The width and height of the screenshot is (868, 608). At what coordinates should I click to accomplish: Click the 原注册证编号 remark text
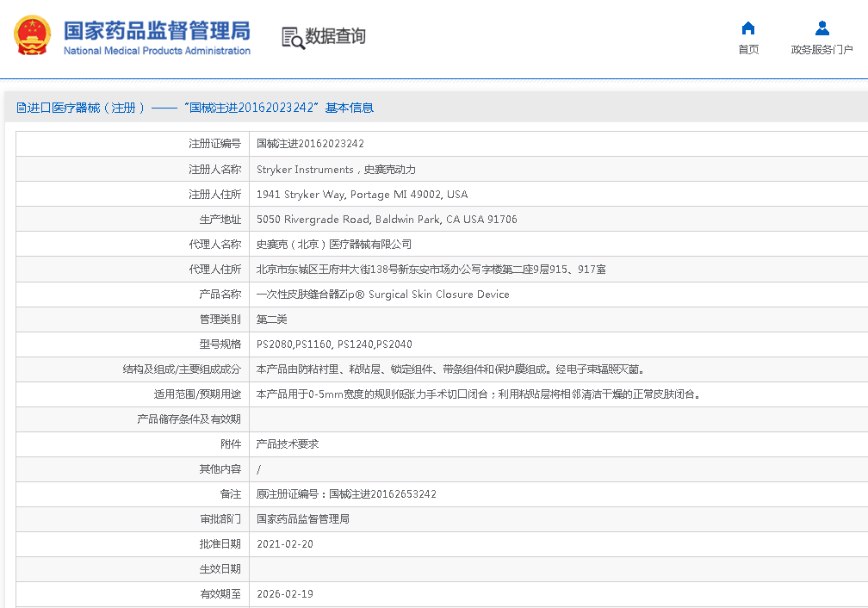(x=346, y=494)
